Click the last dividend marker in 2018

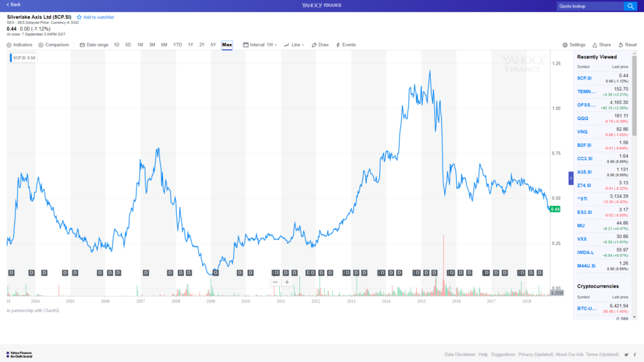coord(540,273)
